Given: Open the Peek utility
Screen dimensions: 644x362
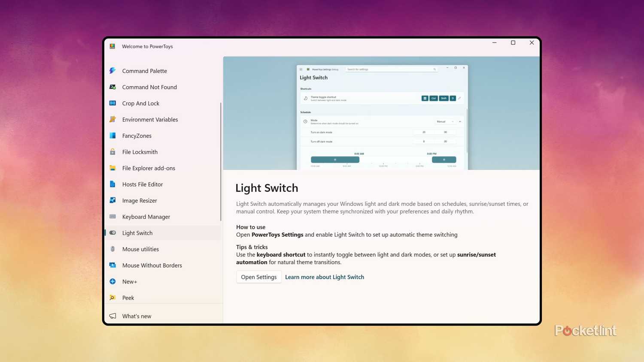Looking at the screenshot, I should tap(128, 298).
